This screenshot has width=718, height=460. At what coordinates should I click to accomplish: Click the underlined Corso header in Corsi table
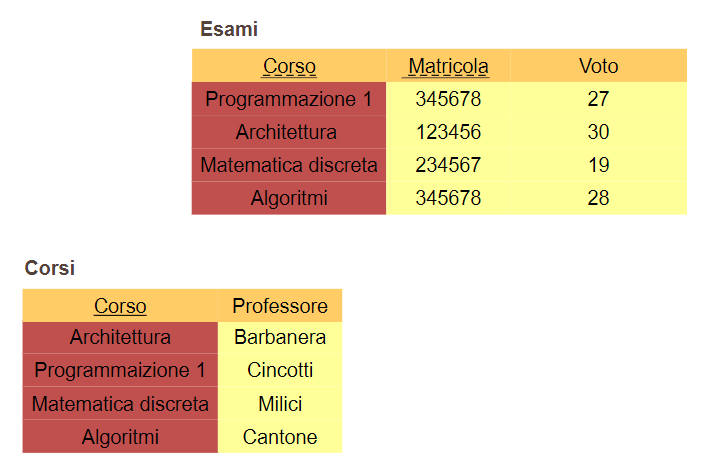pos(120,306)
